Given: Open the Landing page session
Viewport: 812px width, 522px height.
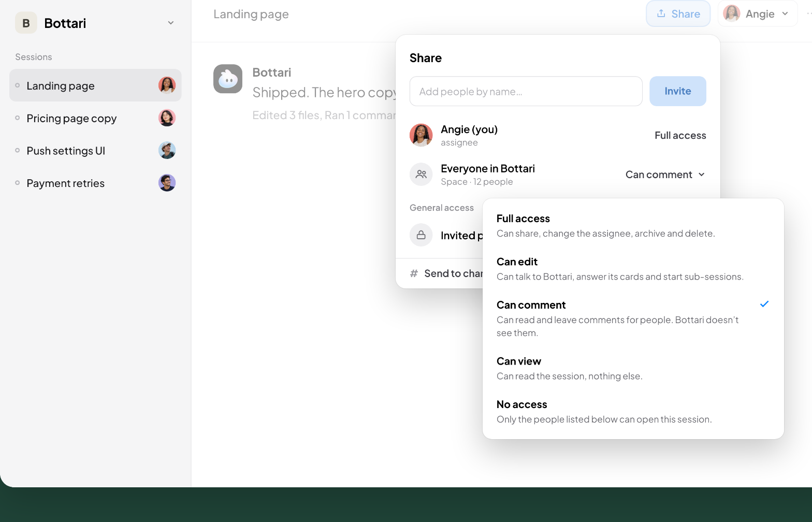Looking at the screenshot, I should click(x=95, y=85).
